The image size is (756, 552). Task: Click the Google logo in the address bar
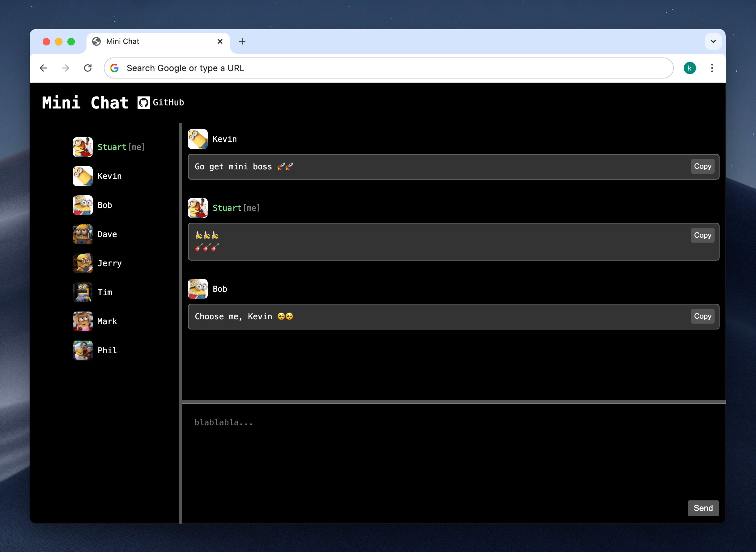[115, 68]
